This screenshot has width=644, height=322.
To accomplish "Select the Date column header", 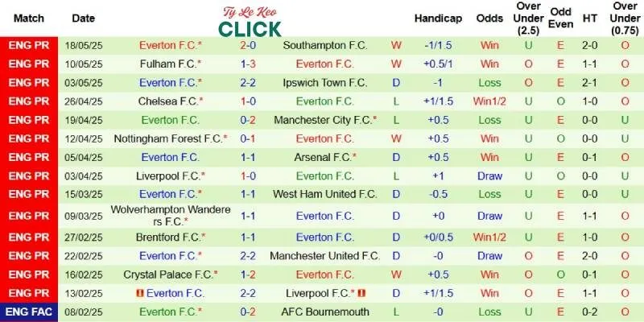I will [83, 18].
